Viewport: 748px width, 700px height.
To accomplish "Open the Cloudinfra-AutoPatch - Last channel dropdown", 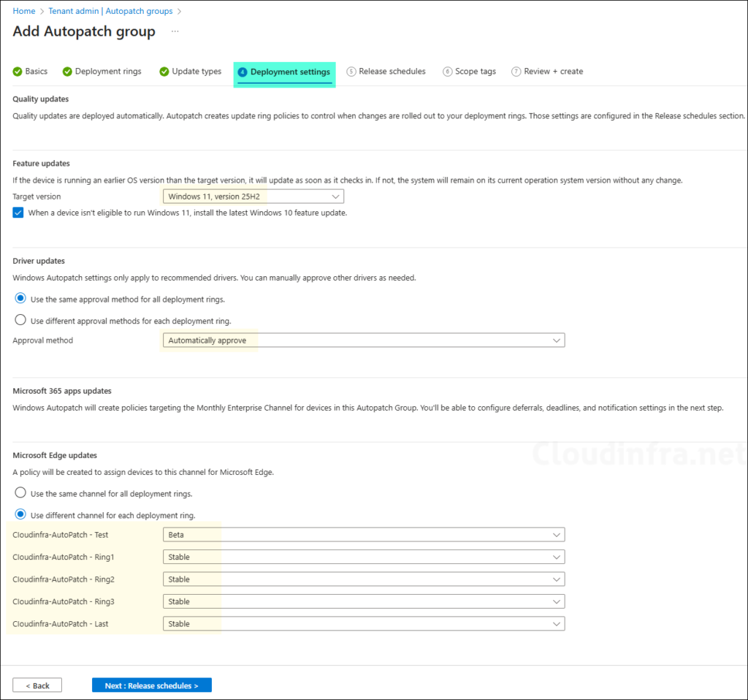I will (363, 624).
